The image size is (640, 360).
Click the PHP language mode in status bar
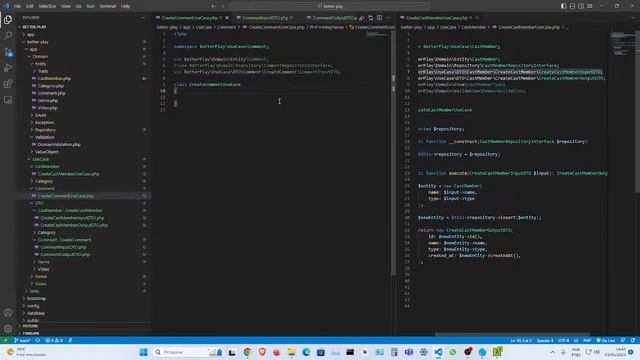pos(587,340)
